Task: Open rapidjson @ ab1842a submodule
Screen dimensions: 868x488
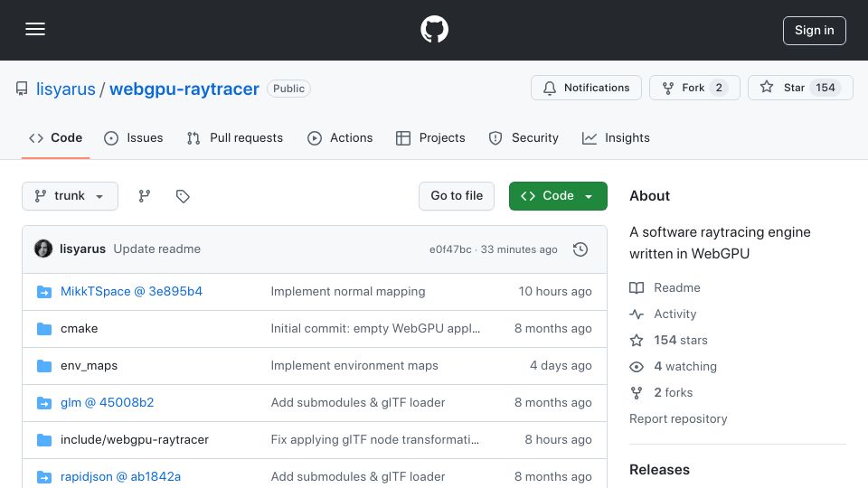Action: (x=120, y=477)
